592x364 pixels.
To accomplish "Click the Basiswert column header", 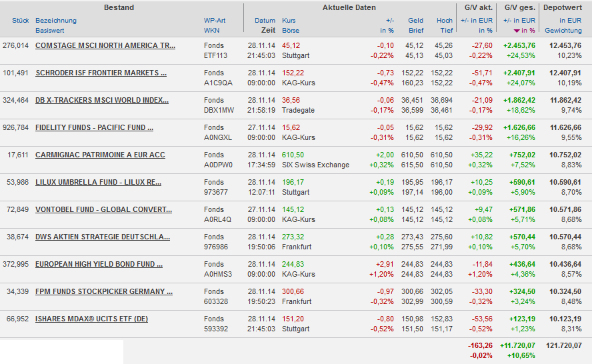I will pyautogui.click(x=51, y=31).
